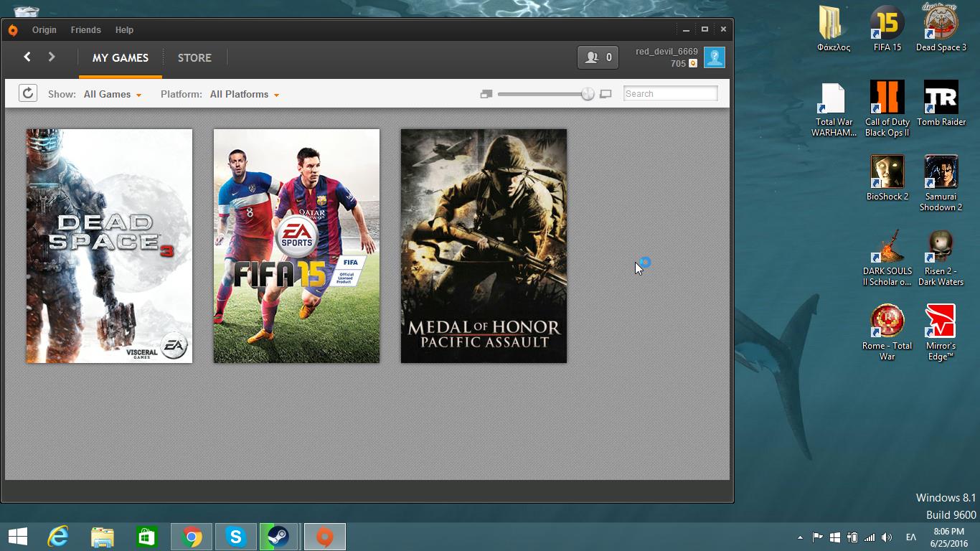The image size is (980, 551).
Task: Click the Origin logo icon in title bar
Action: click(x=12, y=30)
